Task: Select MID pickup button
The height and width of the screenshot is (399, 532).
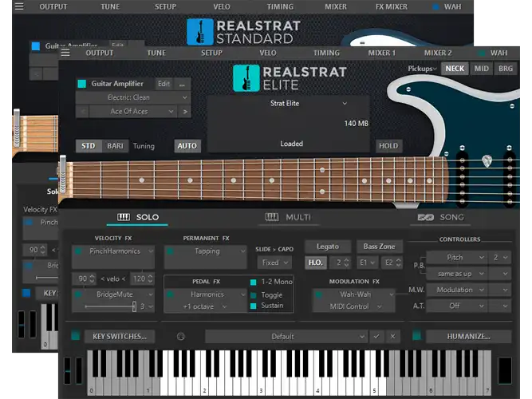Action: coord(482,69)
